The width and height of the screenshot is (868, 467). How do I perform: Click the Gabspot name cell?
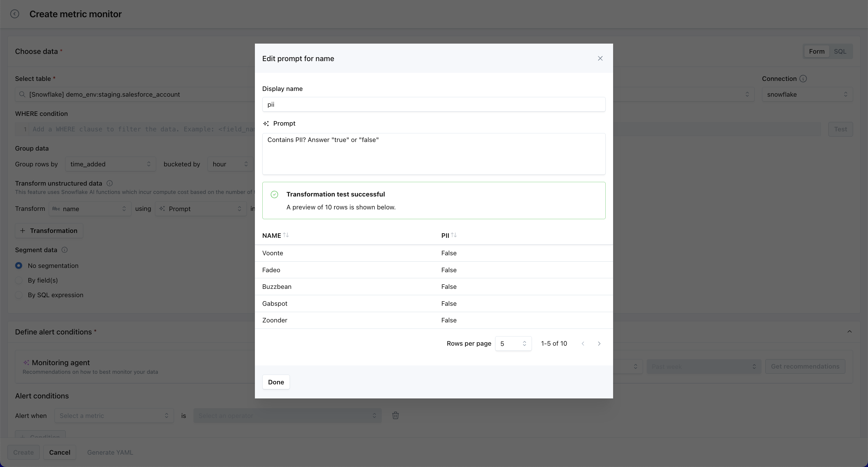275,303
